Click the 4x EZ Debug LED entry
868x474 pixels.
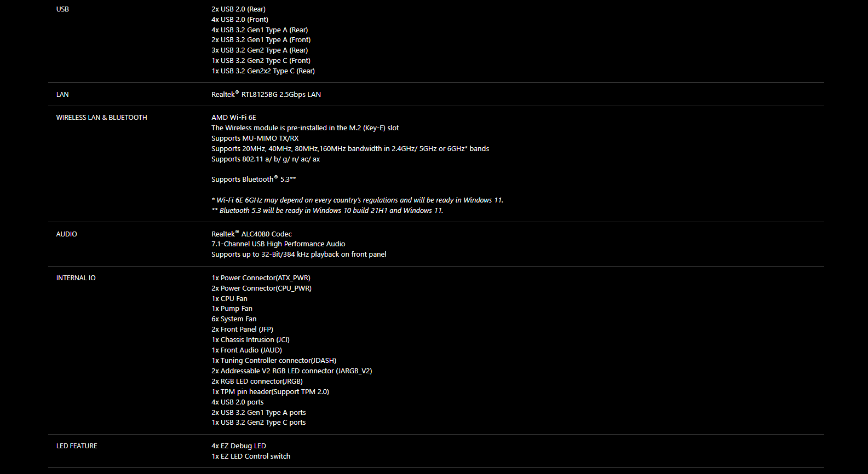(x=239, y=446)
